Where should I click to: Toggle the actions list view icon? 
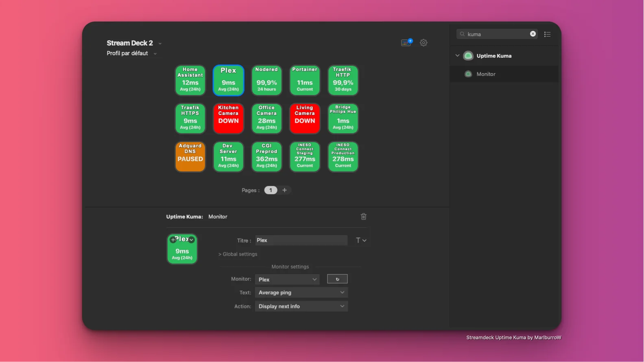point(548,34)
